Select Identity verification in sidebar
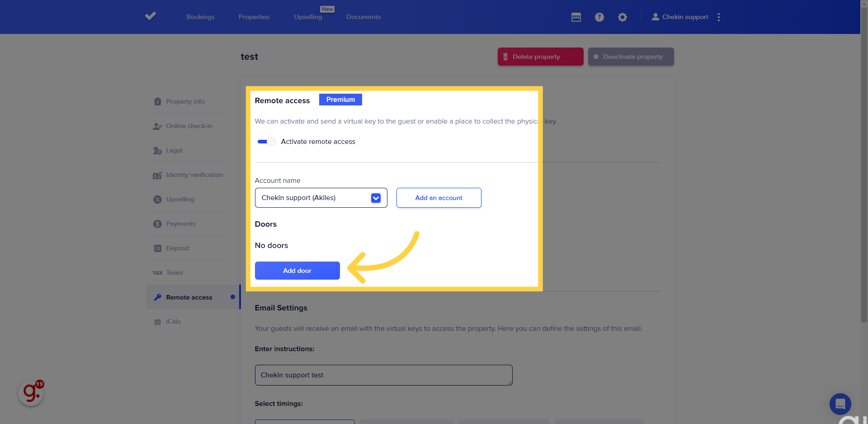This screenshot has width=868, height=424. pos(194,175)
